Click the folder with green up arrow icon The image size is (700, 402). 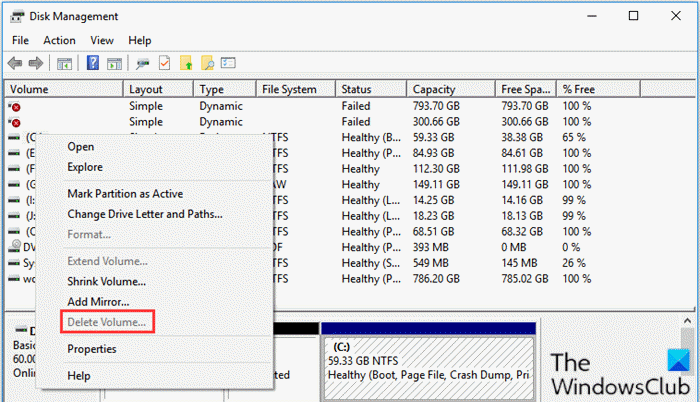tap(186, 63)
